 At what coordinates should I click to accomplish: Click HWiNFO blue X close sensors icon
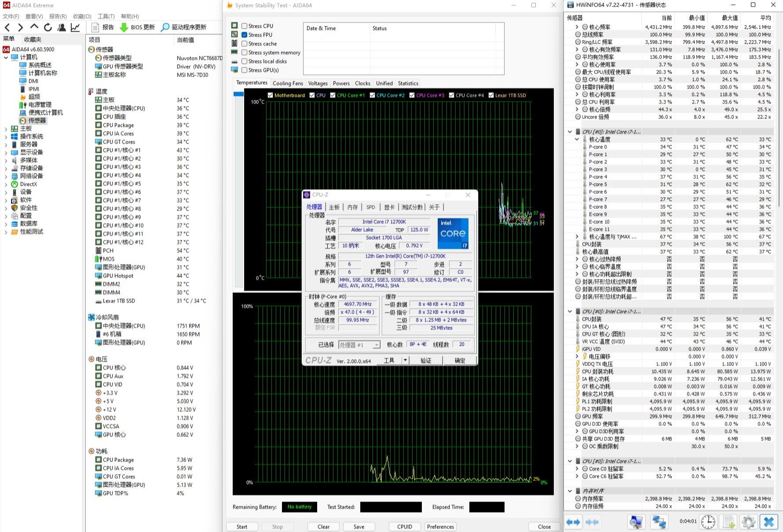pyautogui.click(x=768, y=522)
